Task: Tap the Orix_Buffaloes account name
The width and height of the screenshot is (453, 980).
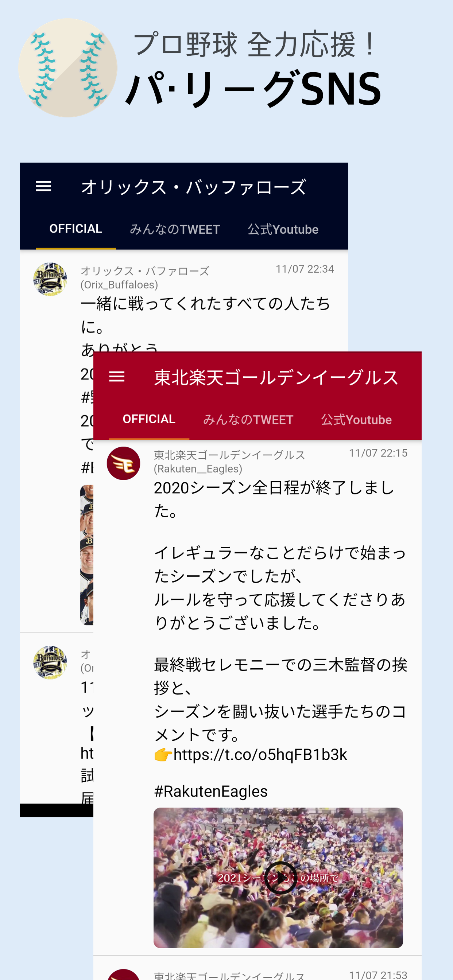Action: click(119, 285)
